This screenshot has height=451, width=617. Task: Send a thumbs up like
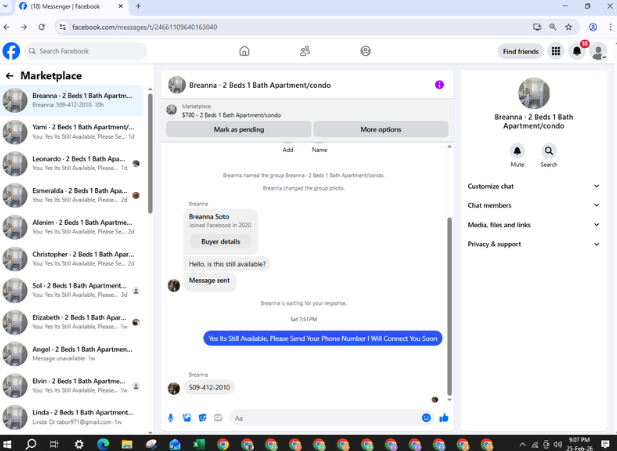click(444, 418)
